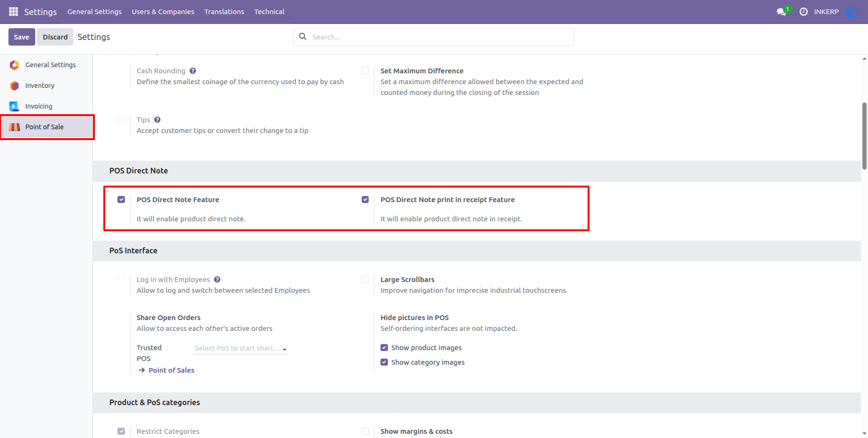Click the activities clock icon
Image resolution: width=868 pixels, height=438 pixels.
coord(804,12)
